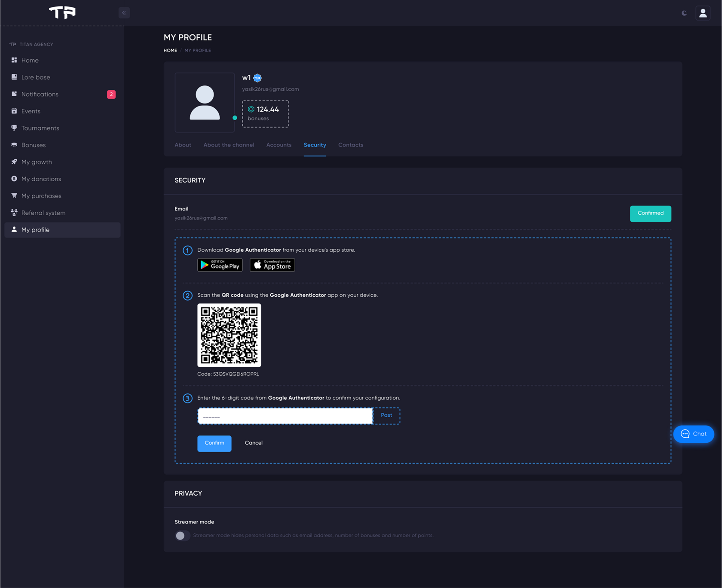Open Home in the sidebar menu
This screenshot has height=588, width=722.
point(62,60)
